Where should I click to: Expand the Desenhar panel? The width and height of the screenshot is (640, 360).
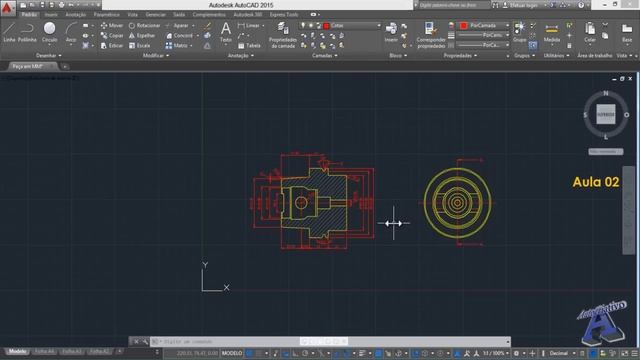pos(49,56)
